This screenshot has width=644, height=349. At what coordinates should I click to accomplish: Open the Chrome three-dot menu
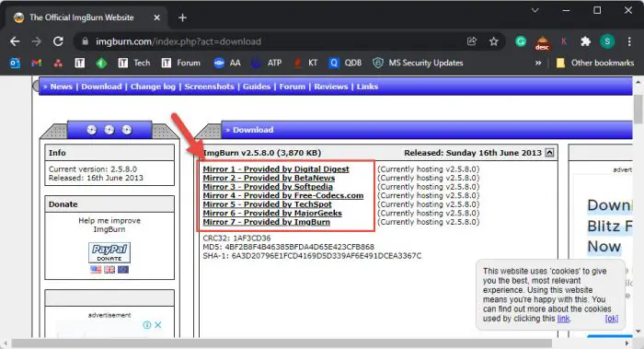629,41
